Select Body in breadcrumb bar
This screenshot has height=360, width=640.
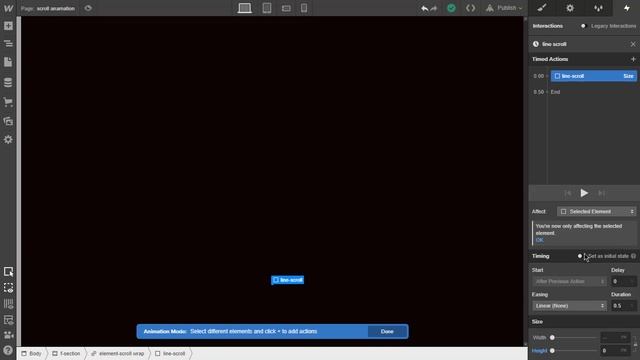click(x=32, y=353)
